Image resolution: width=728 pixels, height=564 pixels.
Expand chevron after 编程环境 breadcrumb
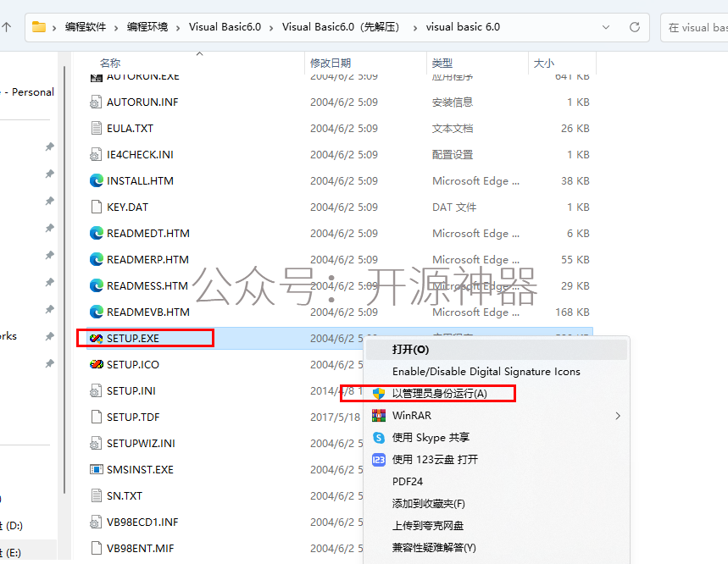[178, 28]
